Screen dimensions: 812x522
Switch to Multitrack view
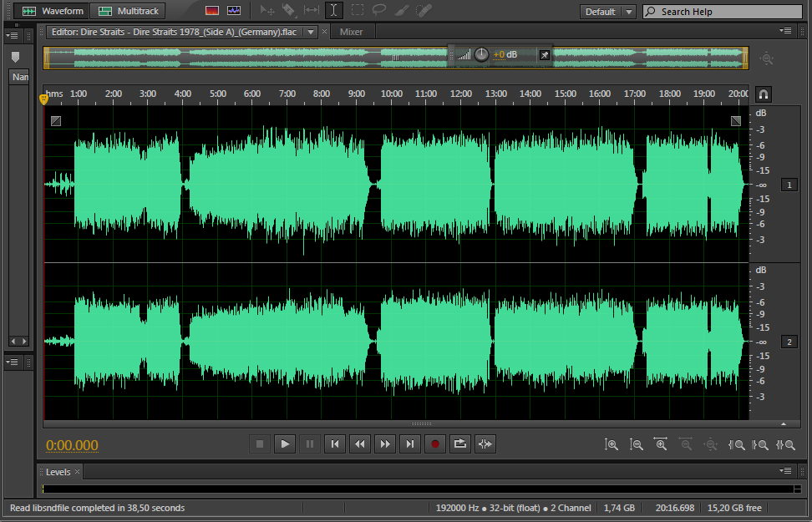(128, 11)
